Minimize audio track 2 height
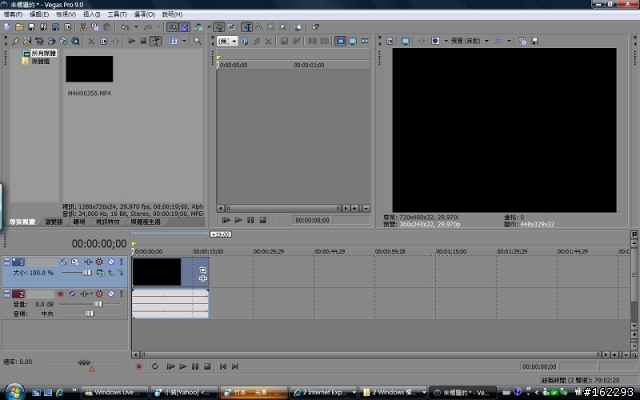Viewport: 640px width, 400px height. [x=7, y=294]
